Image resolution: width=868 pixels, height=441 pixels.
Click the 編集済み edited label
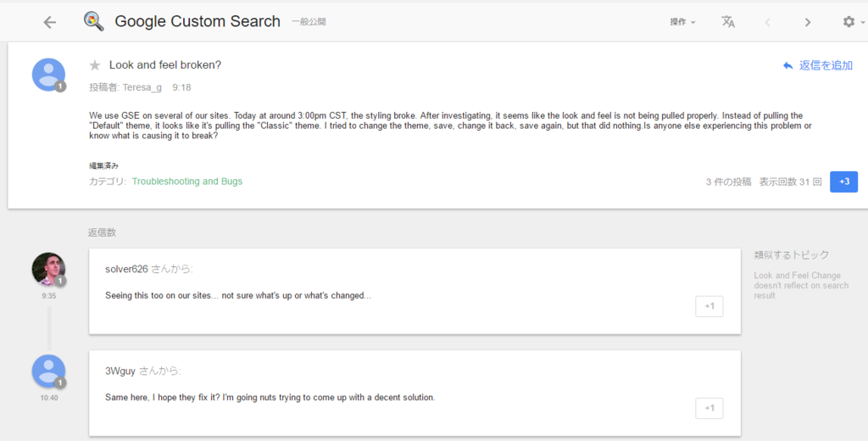point(103,165)
